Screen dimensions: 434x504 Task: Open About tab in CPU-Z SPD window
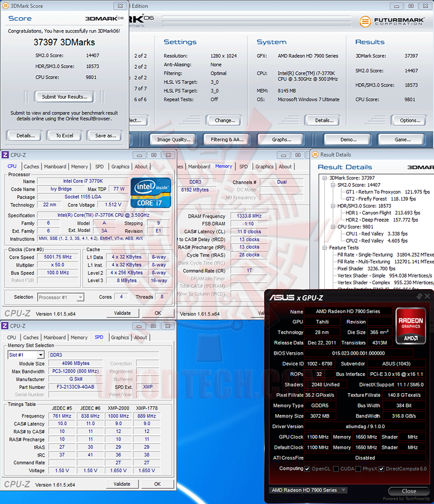140,337
